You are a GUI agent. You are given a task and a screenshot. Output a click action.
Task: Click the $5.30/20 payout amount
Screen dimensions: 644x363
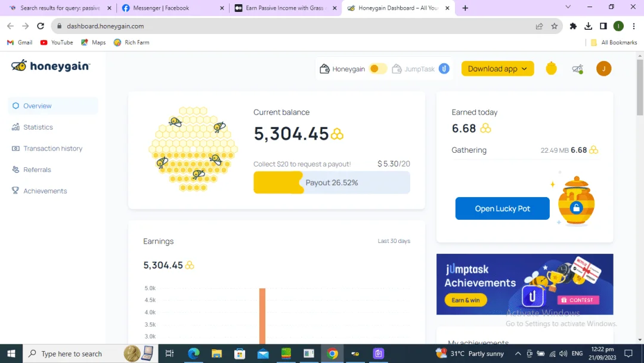394,164
